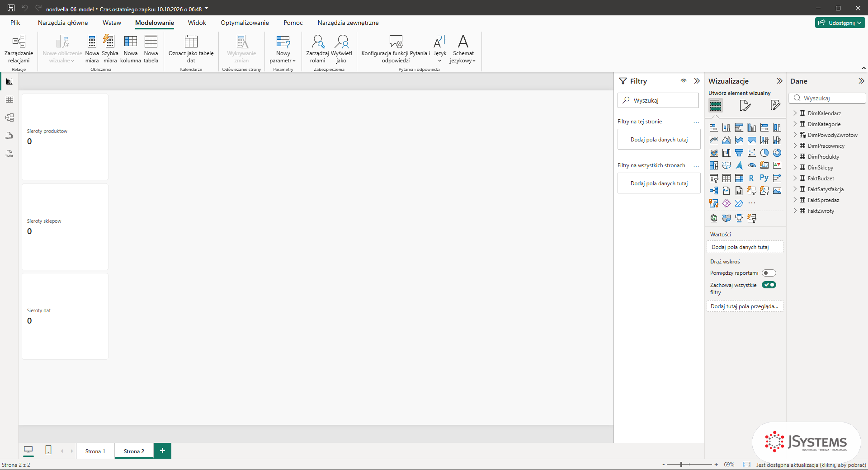The width and height of the screenshot is (868, 470).
Task: Add a Power Automate visual
Action: coord(739,203)
